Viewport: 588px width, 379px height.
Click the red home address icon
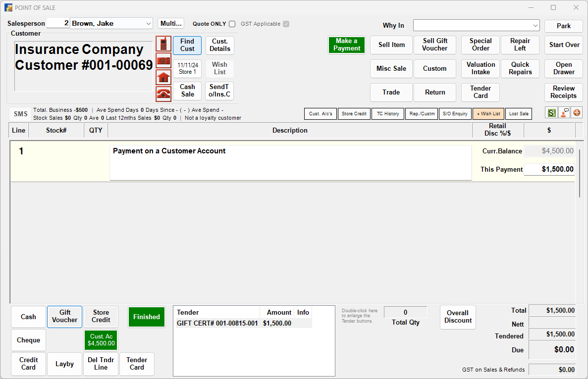163,77
